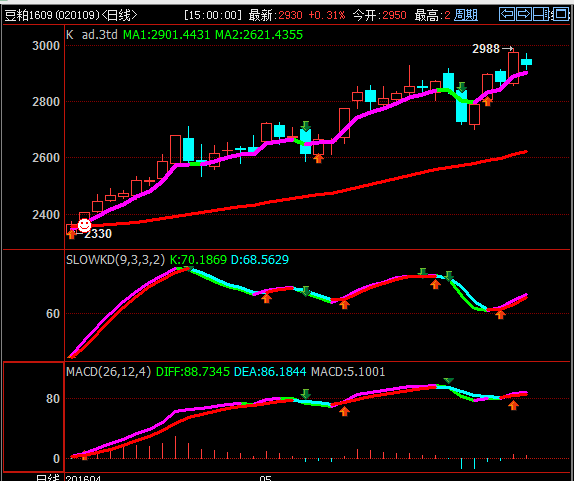The height and width of the screenshot is (481, 574).
Task: Open the 周期 period link
Action: [x=466, y=15]
